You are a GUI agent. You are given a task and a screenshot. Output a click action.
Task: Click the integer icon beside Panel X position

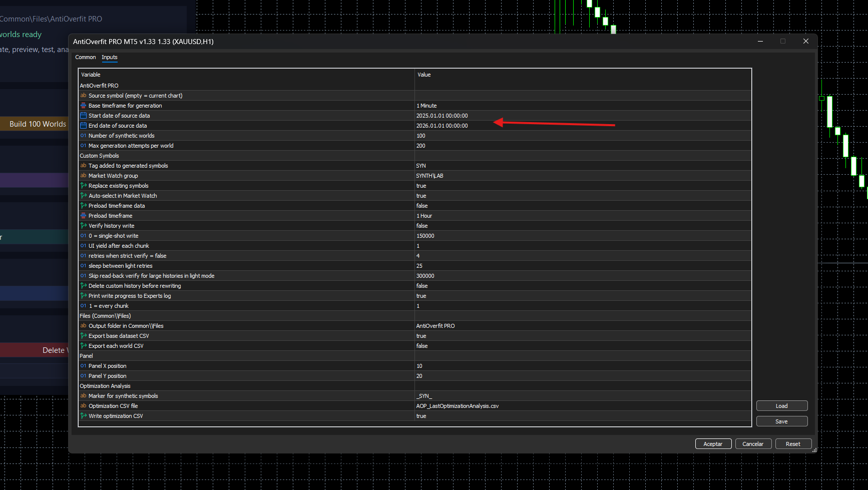click(x=83, y=366)
